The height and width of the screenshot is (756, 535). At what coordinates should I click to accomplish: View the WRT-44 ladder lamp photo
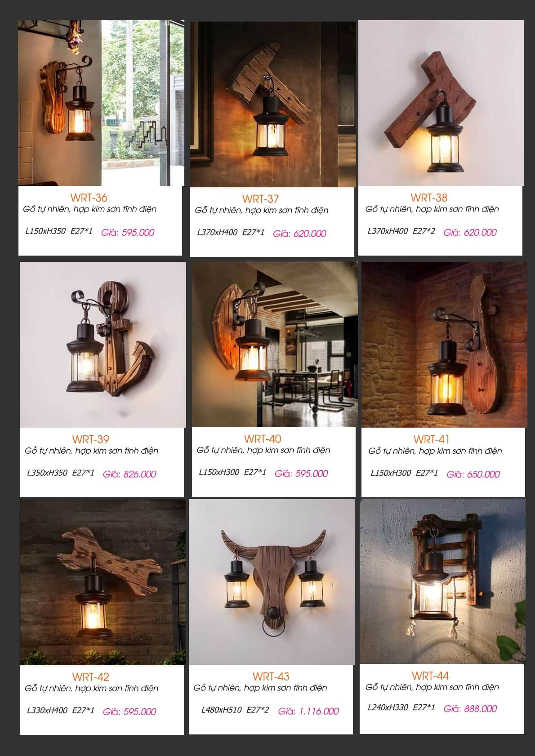[x=442, y=581]
